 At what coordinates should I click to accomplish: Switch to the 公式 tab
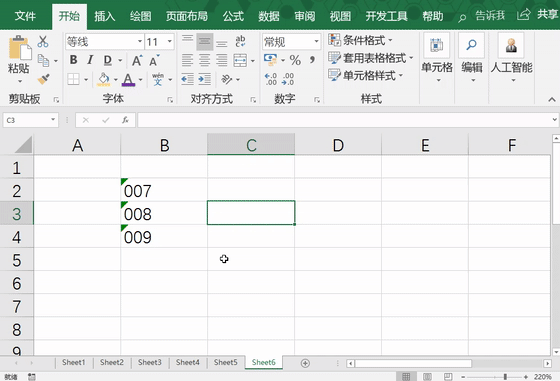click(x=233, y=16)
